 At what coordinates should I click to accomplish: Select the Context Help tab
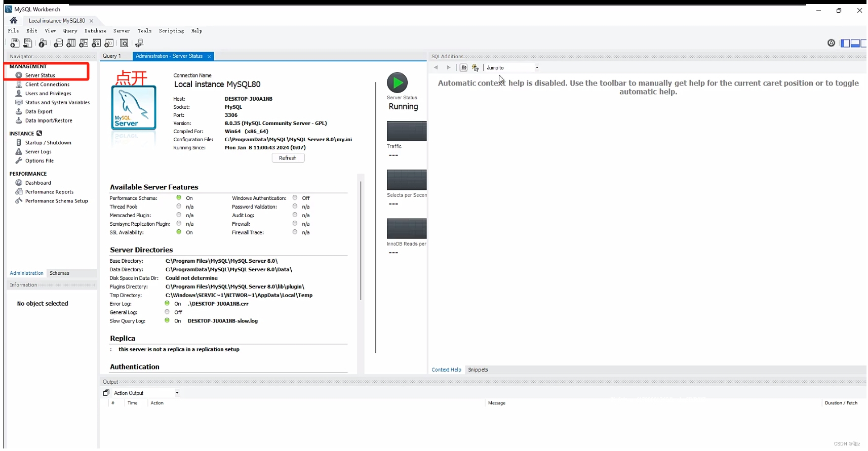(446, 370)
